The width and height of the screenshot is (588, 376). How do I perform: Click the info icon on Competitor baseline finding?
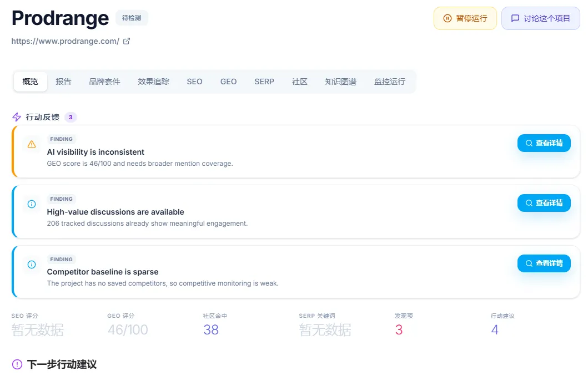pyautogui.click(x=32, y=265)
